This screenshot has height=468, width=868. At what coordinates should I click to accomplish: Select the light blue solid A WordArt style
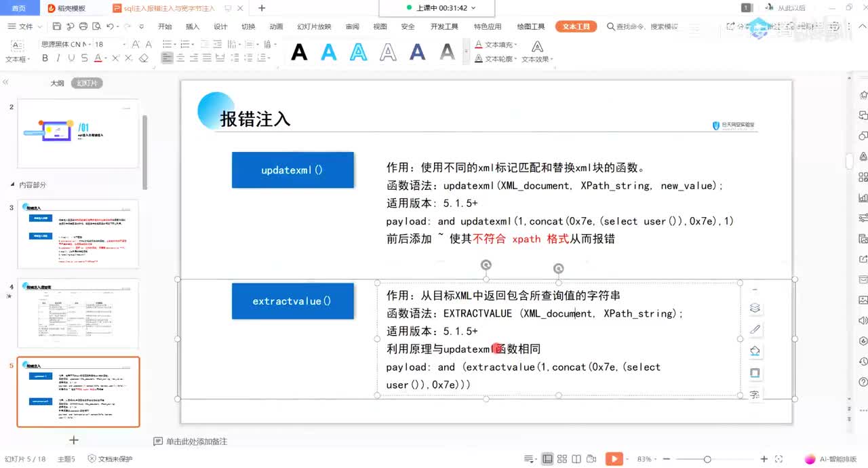(329, 52)
